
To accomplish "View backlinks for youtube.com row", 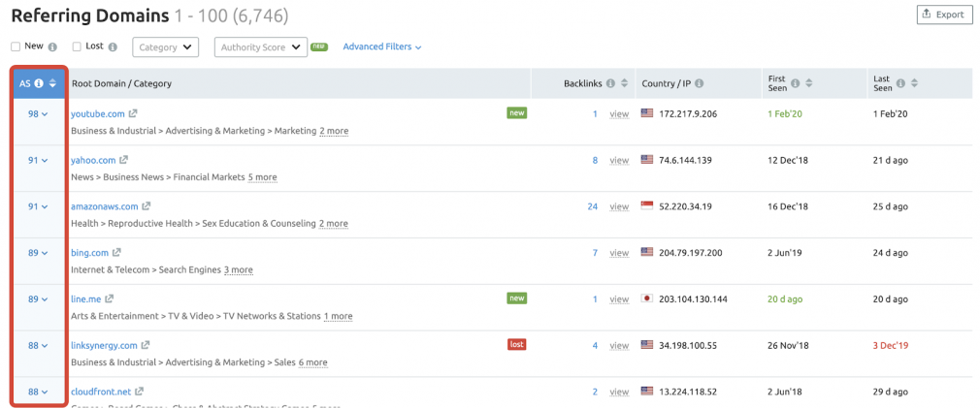I will 619,114.
